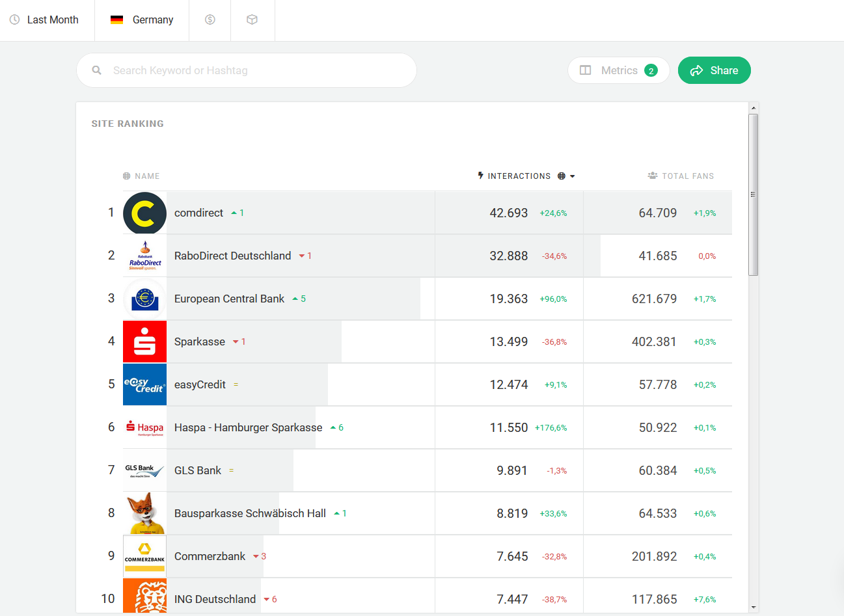The width and height of the screenshot is (844, 616).
Task: Select the ING Deutschland name
Action: [215, 599]
